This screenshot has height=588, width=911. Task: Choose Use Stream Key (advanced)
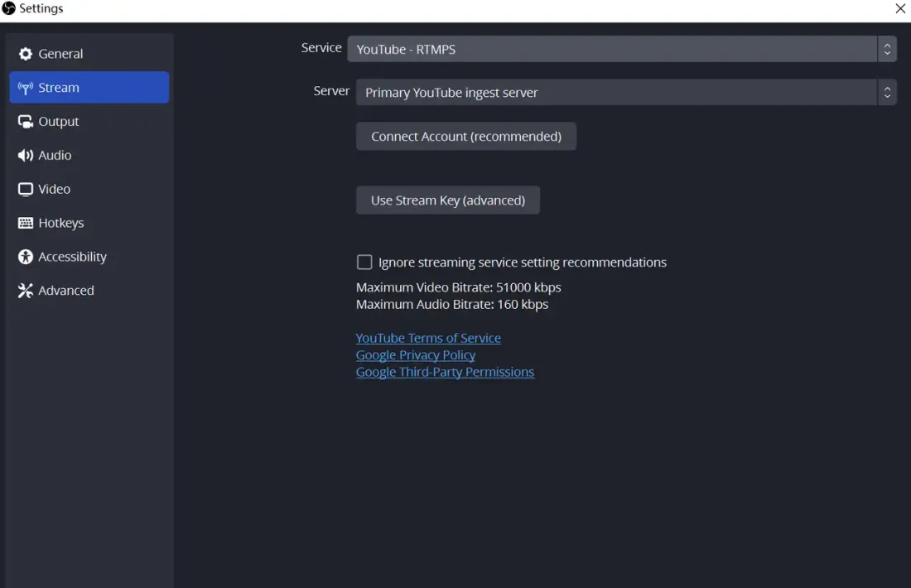(448, 200)
